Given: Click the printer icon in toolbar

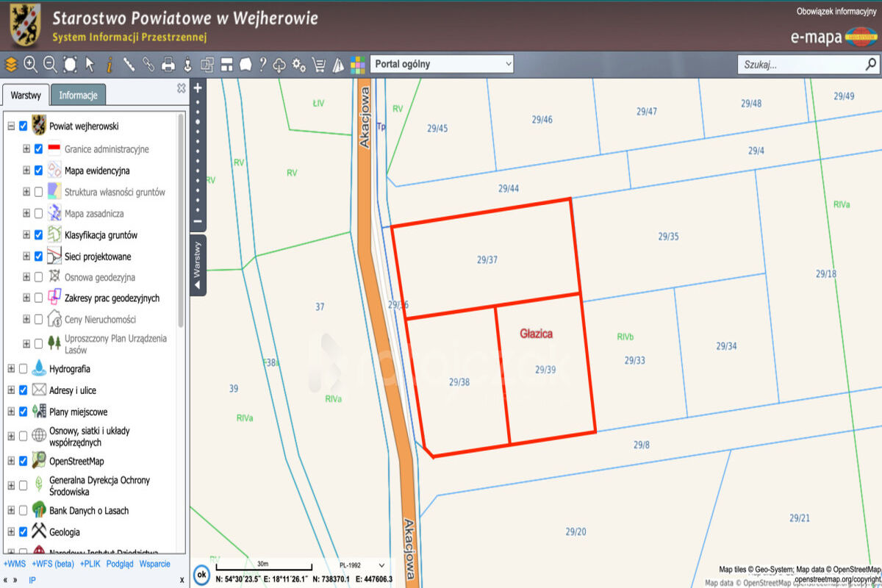Looking at the screenshot, I should click(168, 65).
